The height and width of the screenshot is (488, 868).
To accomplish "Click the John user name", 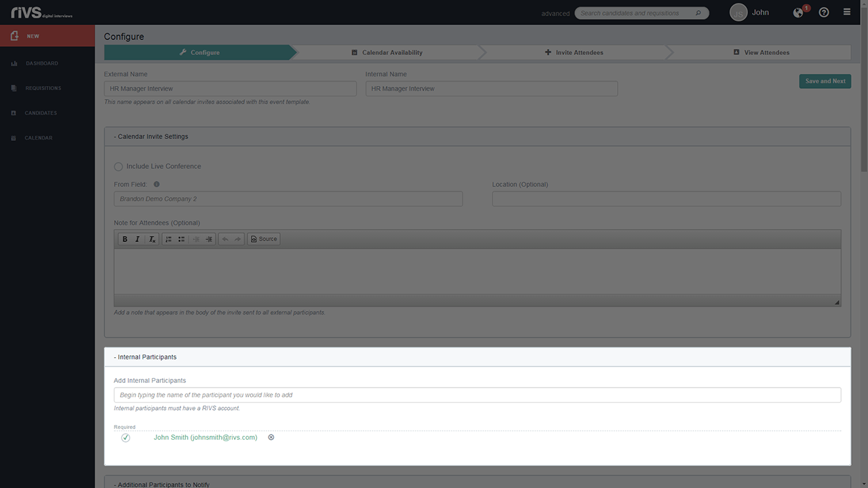I will click(760, 12).
